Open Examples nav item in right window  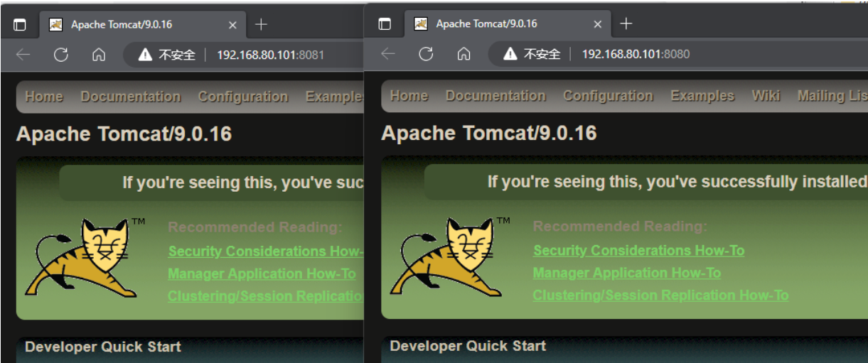click(702, 96)
